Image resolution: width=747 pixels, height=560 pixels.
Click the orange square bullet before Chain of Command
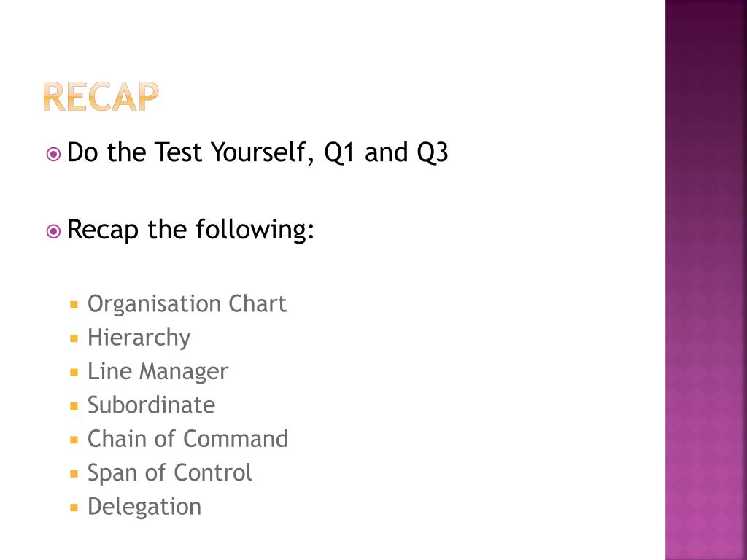[x=74, y=440]
